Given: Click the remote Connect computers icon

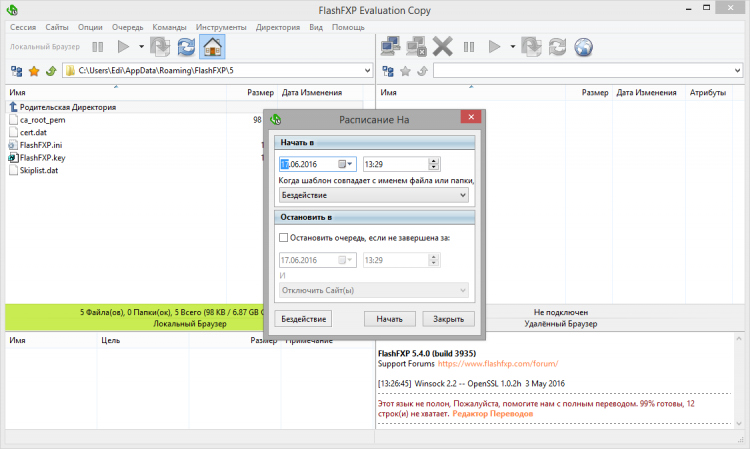Looking at the screenshot, I should [391, 46].
